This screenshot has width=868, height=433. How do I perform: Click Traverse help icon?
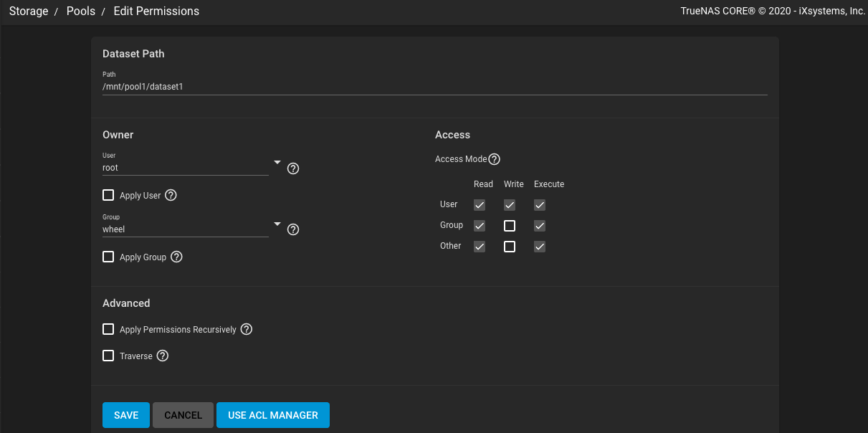click(x=163, y=356)
